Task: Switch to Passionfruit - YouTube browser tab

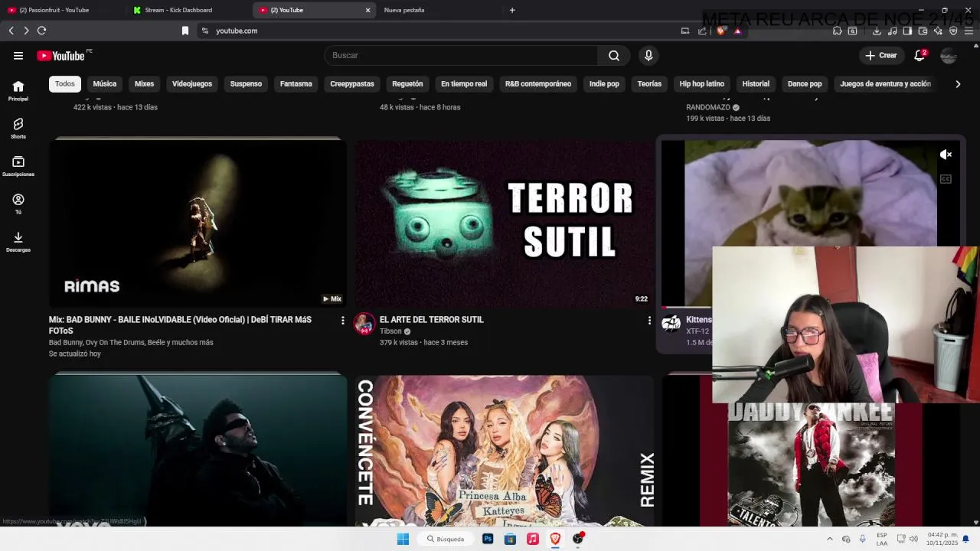Action: pos(61,10)
